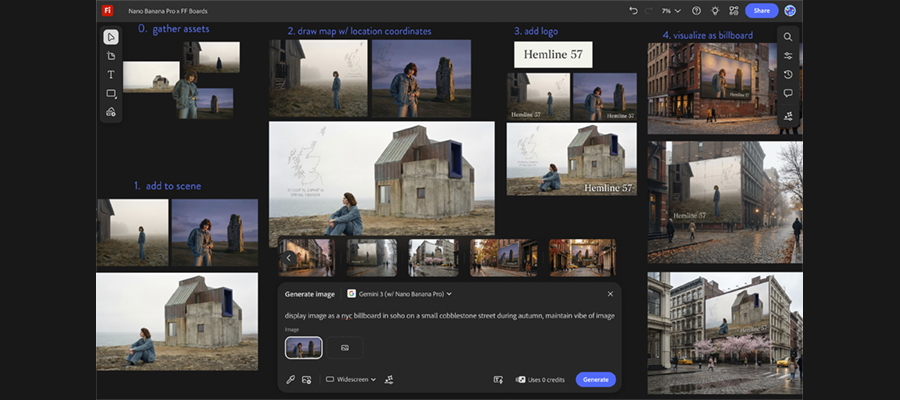Select '4. visualize as billboard' heading
Screen dimensions: 900x400
click(708, 35)
